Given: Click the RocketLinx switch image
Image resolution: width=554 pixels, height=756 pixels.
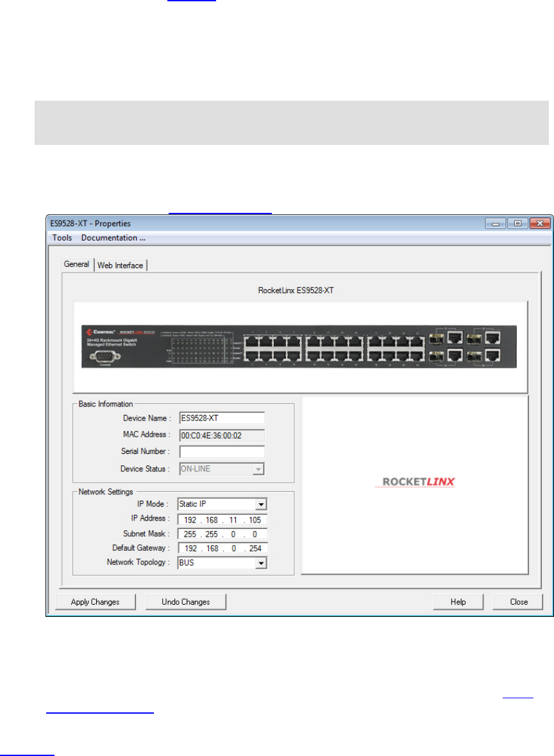Looking at the screenshot, I should click(x=299, y=347).
